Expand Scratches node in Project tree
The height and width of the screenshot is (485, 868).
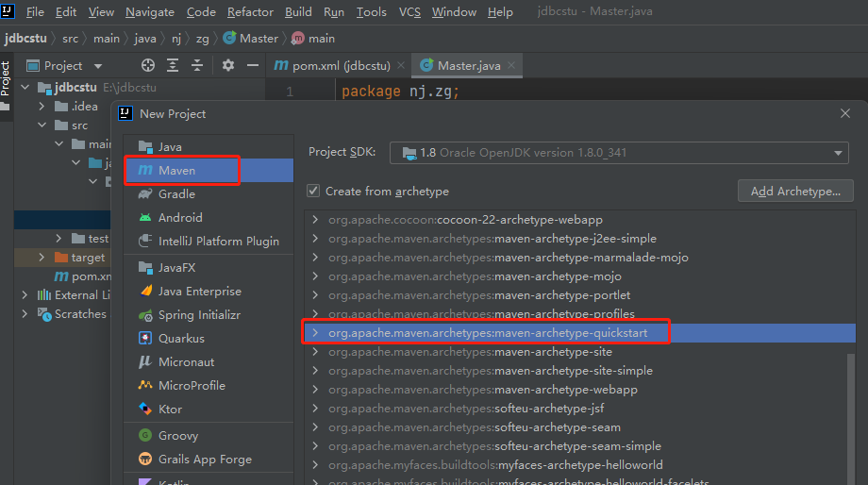point(25,314)
